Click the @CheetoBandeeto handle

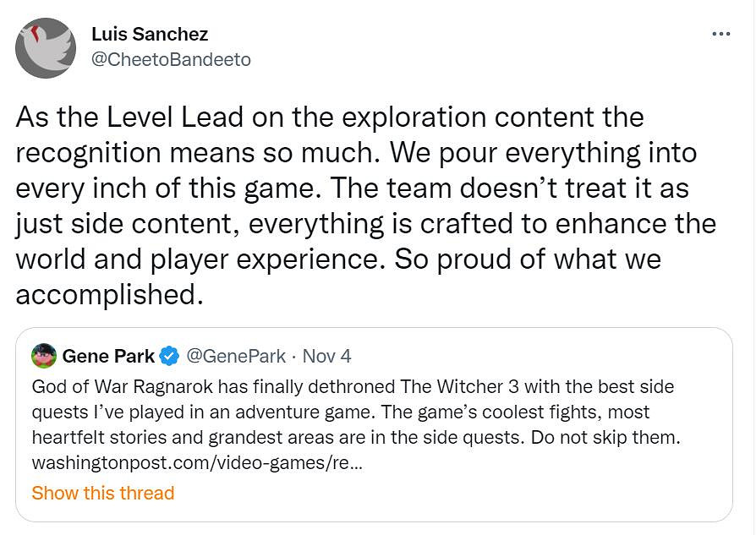point(171,60)
